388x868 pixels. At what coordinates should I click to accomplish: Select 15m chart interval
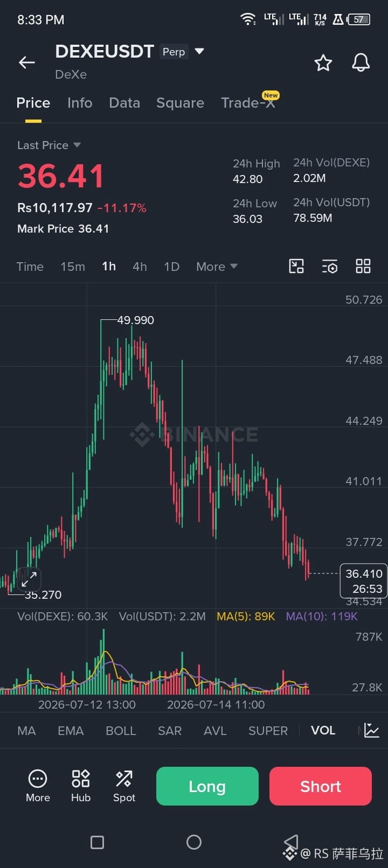pyautogui.click(x=73, y=267)
